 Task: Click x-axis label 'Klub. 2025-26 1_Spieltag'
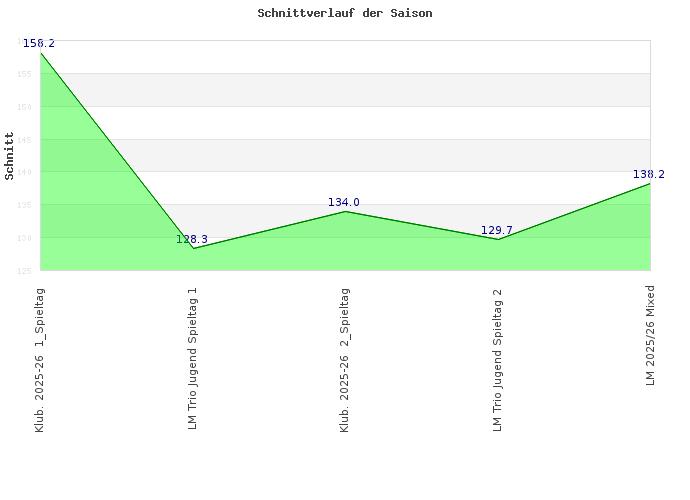point(40,359)
